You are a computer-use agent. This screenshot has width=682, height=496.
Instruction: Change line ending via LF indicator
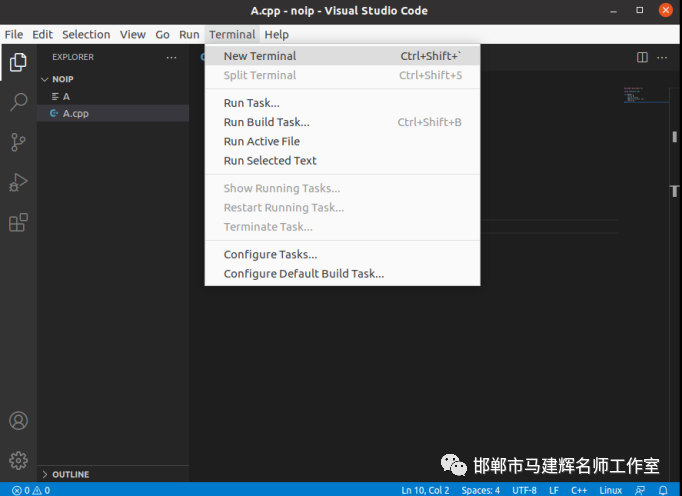click(554, 490)
